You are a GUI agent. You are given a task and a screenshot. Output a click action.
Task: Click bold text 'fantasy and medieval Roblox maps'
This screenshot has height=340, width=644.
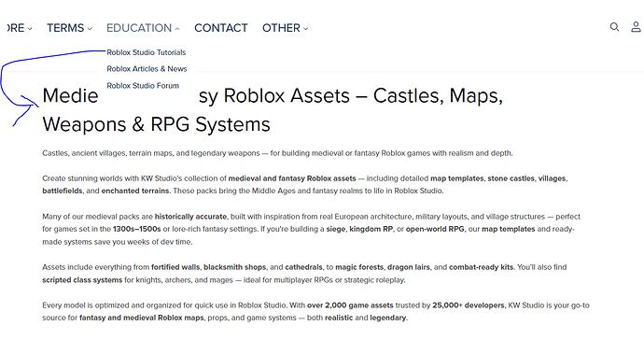pyautogui.click(x=142, y=318)
